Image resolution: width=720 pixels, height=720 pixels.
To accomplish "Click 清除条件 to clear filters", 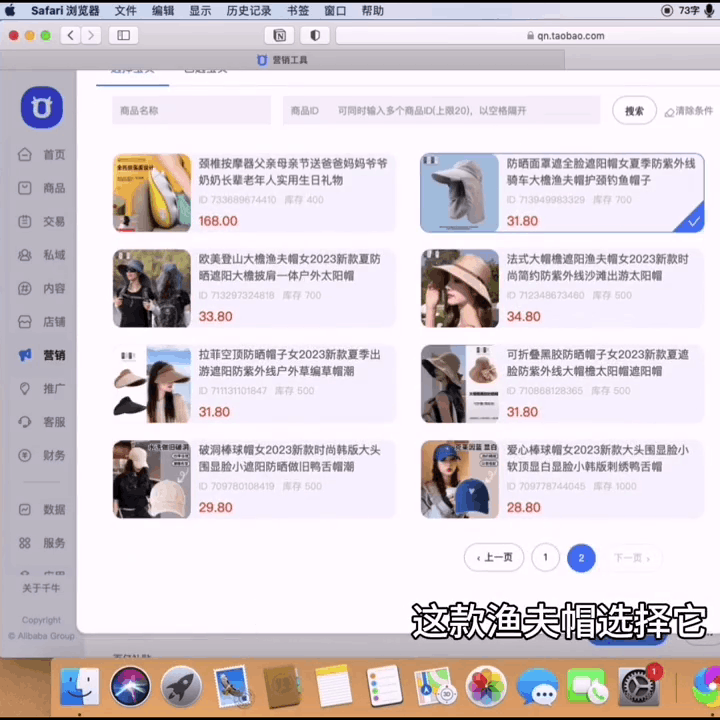I will click(x=689, y=111).
